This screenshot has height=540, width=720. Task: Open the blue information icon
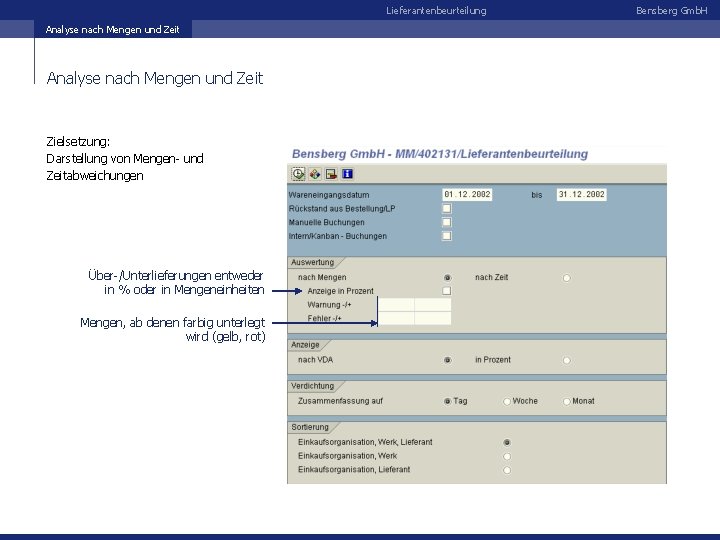coord(348,174)
